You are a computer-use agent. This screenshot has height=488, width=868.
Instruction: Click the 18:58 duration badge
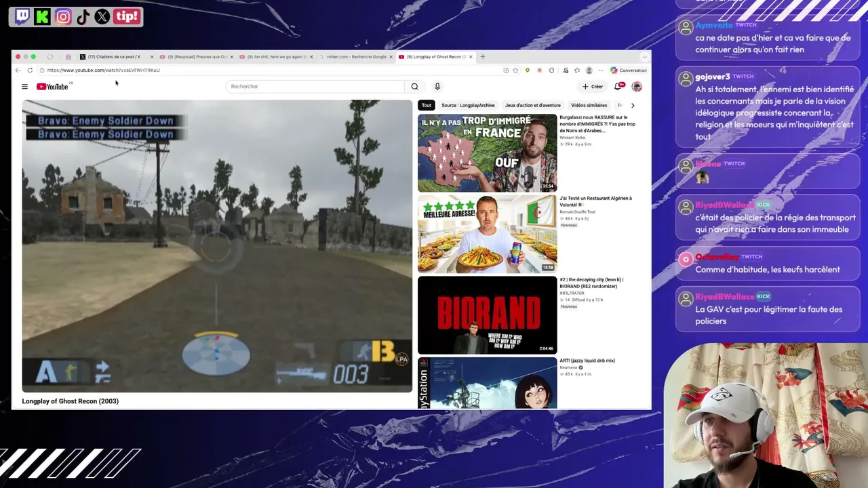548,268
